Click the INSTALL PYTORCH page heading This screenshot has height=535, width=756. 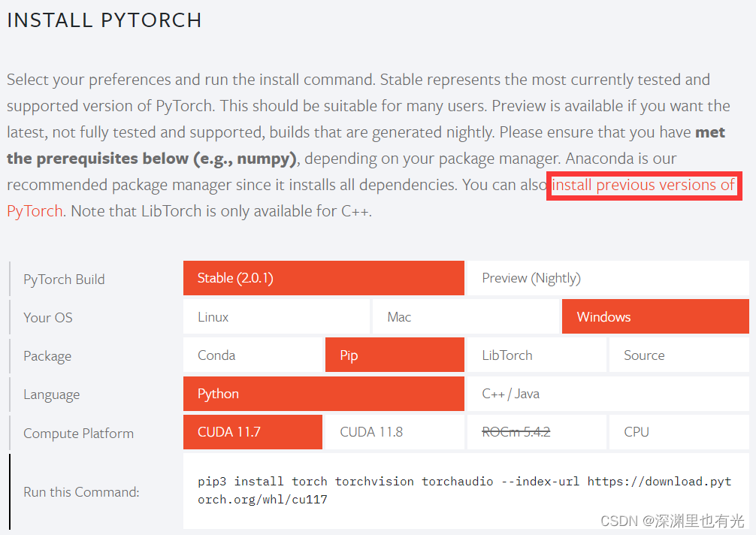pyautogui.click(x=104, y=20)
